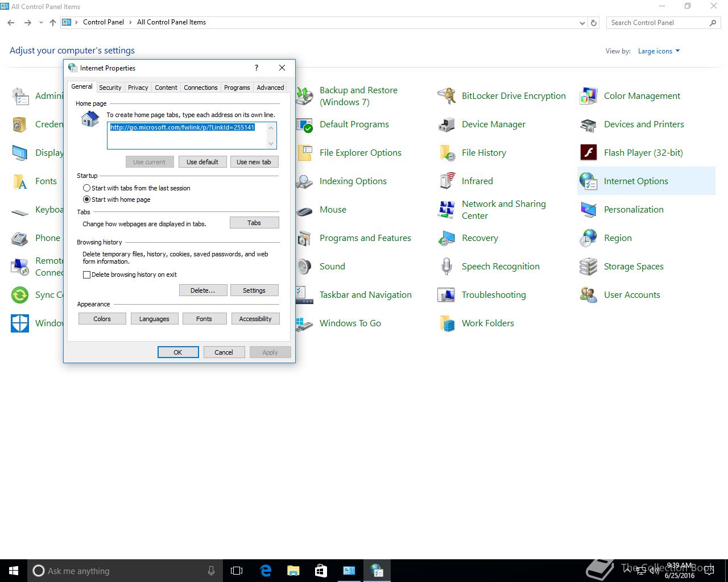Go up one folder level arrow
This screenshot has width=728, height=582.
click(53, 23)
